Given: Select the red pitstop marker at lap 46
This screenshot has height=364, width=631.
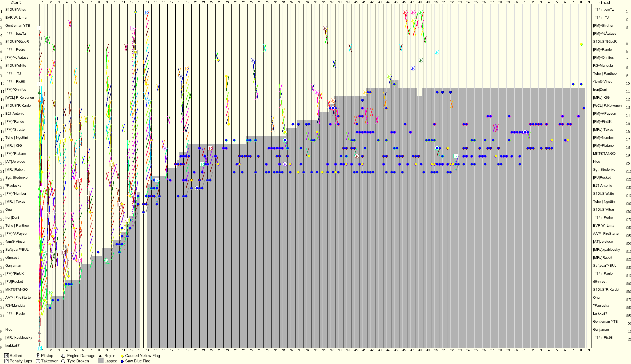Looking at the screenshot, I should tap(405, 12).
